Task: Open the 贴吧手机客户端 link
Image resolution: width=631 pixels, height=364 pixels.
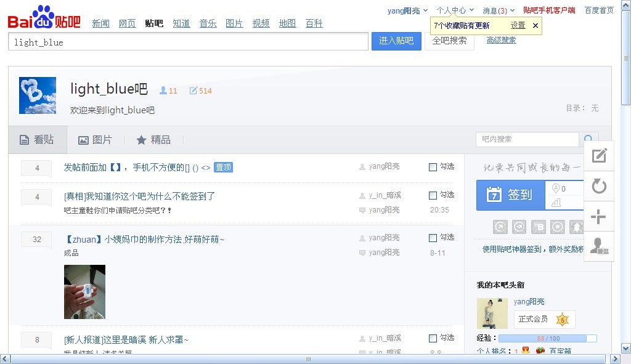Action: 549,10
